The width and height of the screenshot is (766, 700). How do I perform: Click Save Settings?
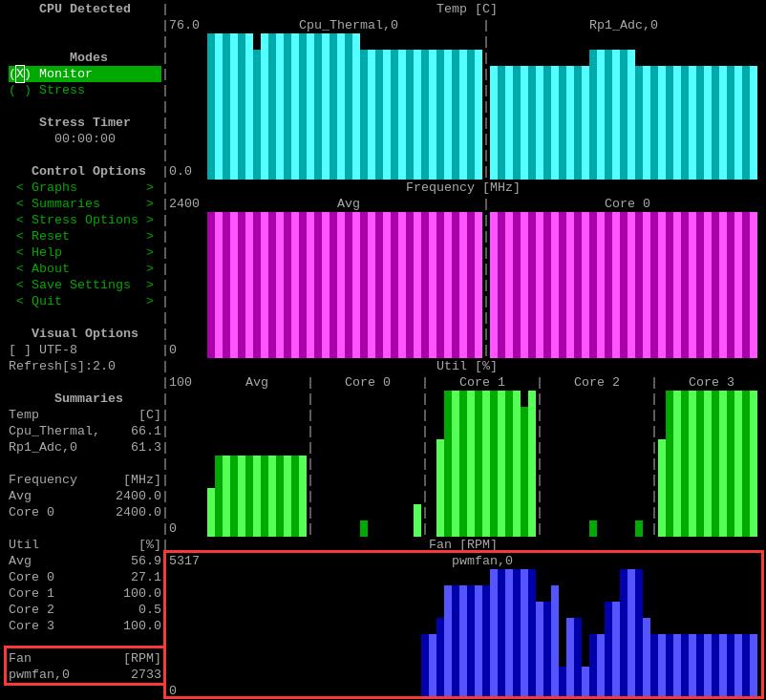pyautogui.click(x=84, y=285)
